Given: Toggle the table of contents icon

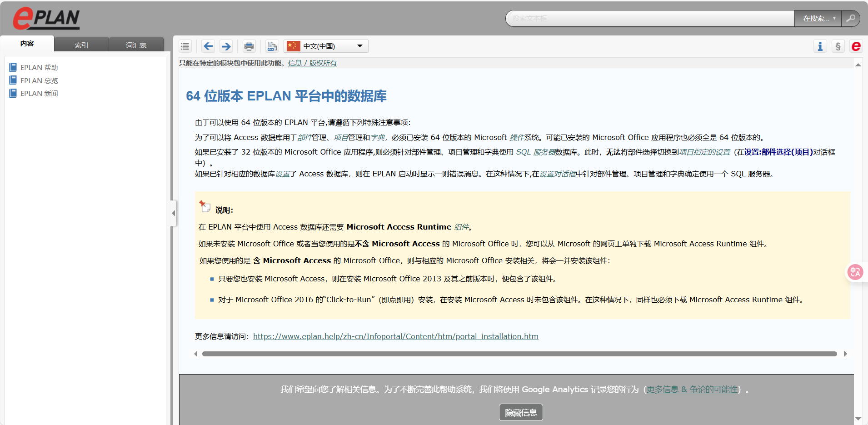Looking at the screenshot, I should [x=185, y=46].
